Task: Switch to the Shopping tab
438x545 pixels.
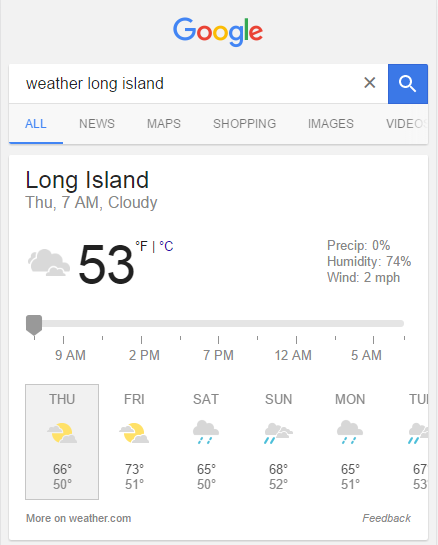Action: 244,124
